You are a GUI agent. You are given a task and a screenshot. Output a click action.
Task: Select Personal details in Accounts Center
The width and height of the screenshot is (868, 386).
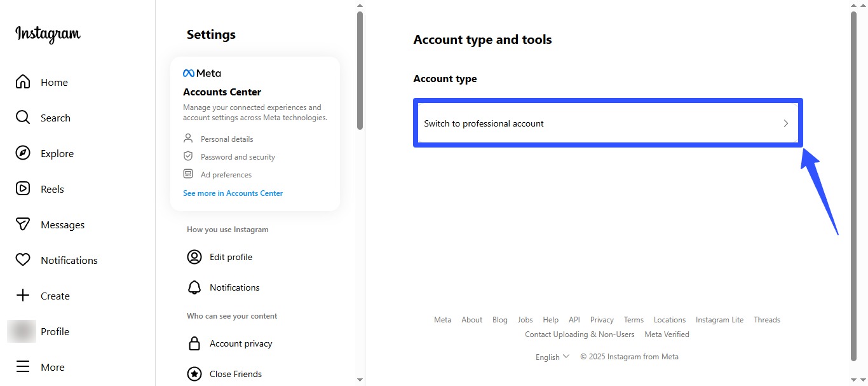pos(226,139)
